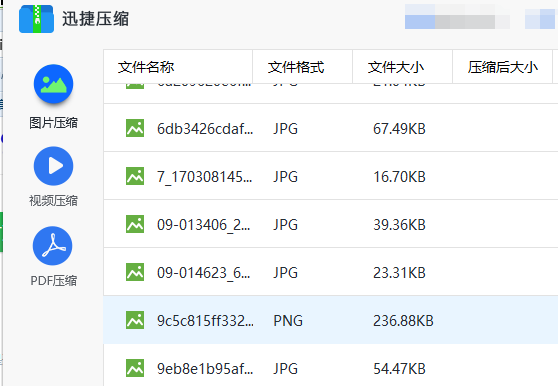
Task: Click JPG format in 09-013406_2... row
Action: click(285, 225)
